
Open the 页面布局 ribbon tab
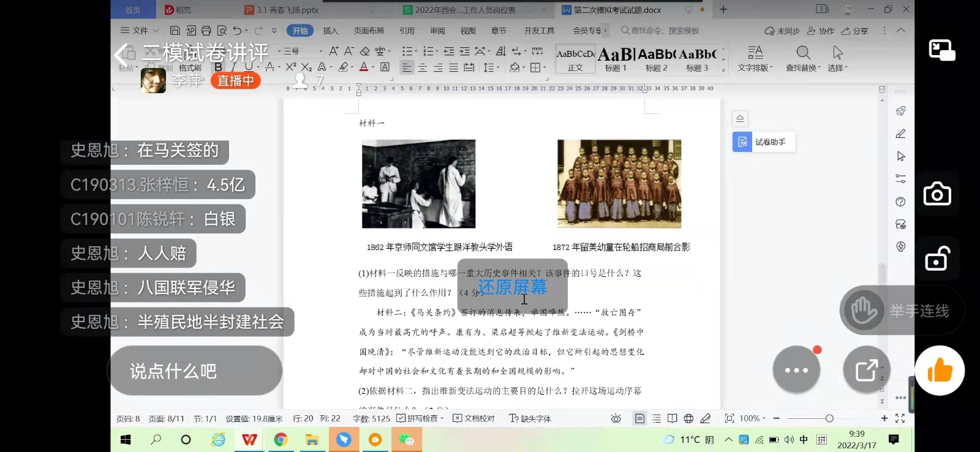(369, 31)
